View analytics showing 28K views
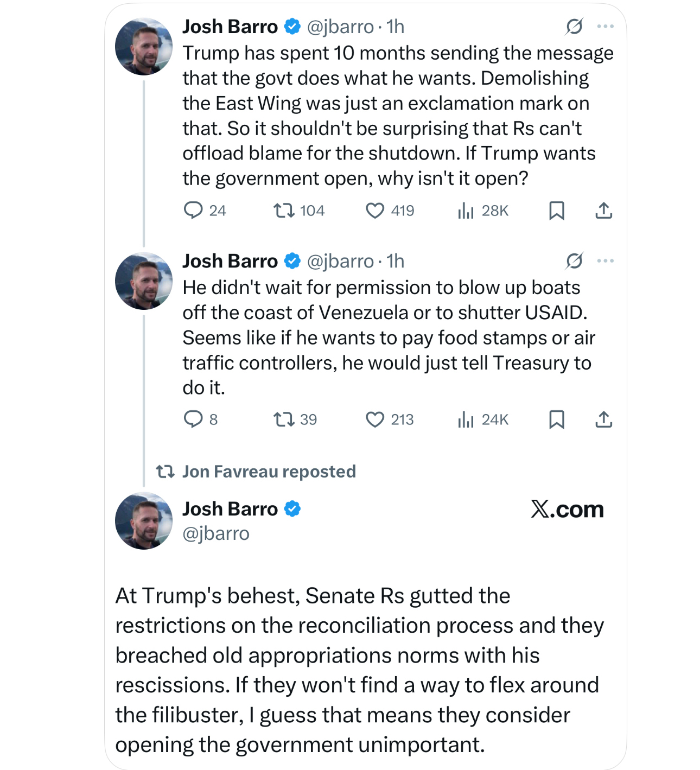 click(466, 210)
